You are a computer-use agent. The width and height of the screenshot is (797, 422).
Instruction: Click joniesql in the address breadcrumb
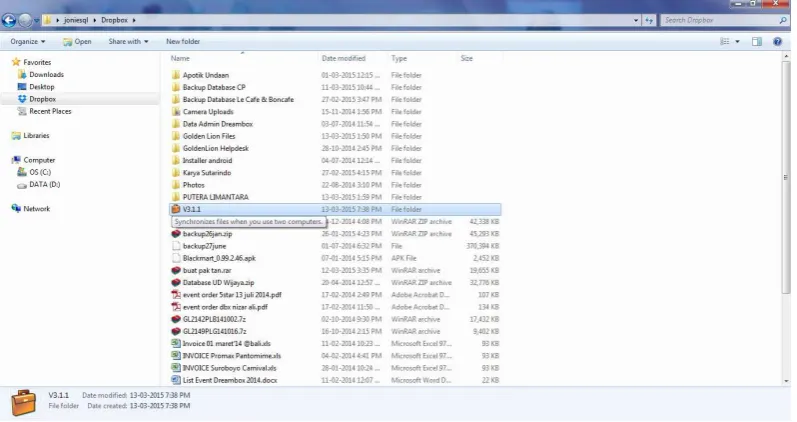pyautogui.click(x=76, y=20)
